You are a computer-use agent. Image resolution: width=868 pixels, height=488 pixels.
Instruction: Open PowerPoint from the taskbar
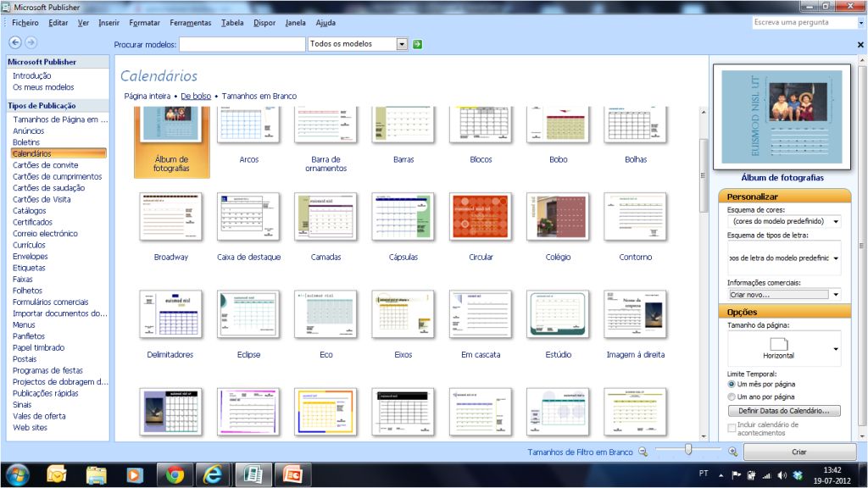[293, 475]
